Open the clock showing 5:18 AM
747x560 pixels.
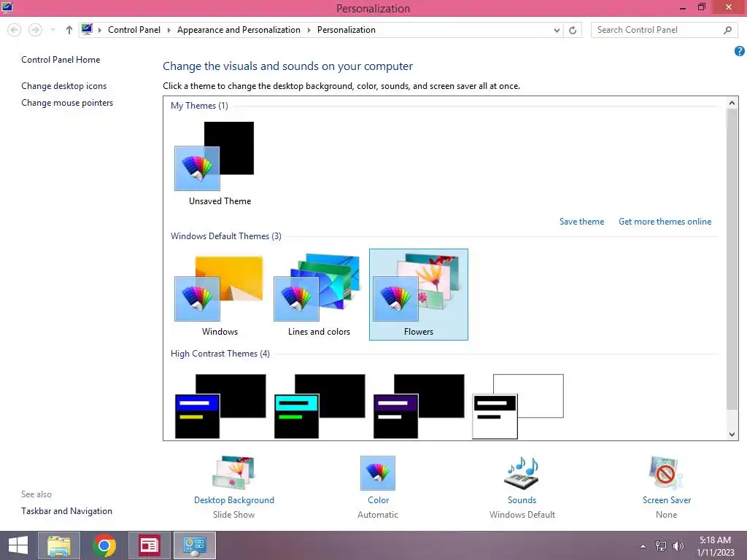tap(715, 546)
